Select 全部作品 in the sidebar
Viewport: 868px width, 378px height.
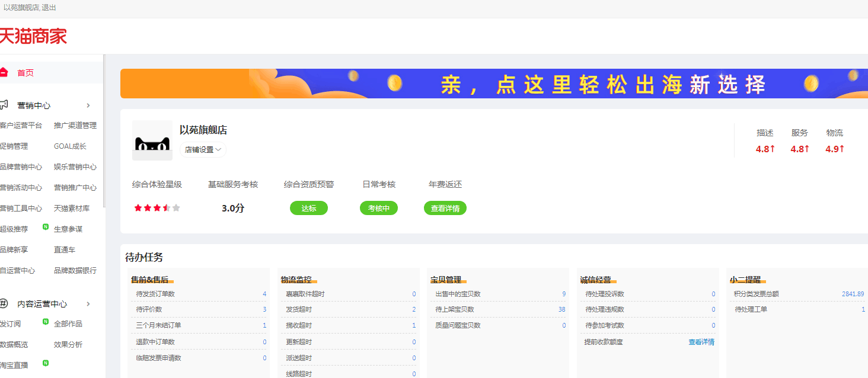click(68, 324)
